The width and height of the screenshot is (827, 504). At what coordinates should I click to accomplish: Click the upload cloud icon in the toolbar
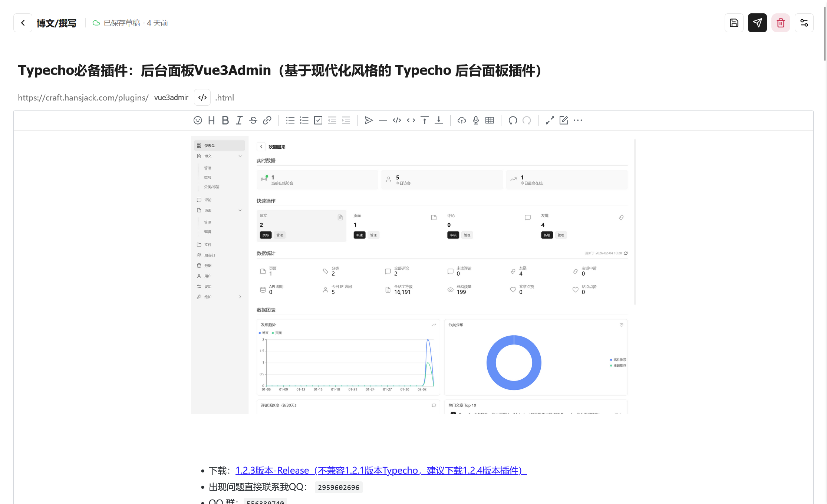click(x=462, y=120)
